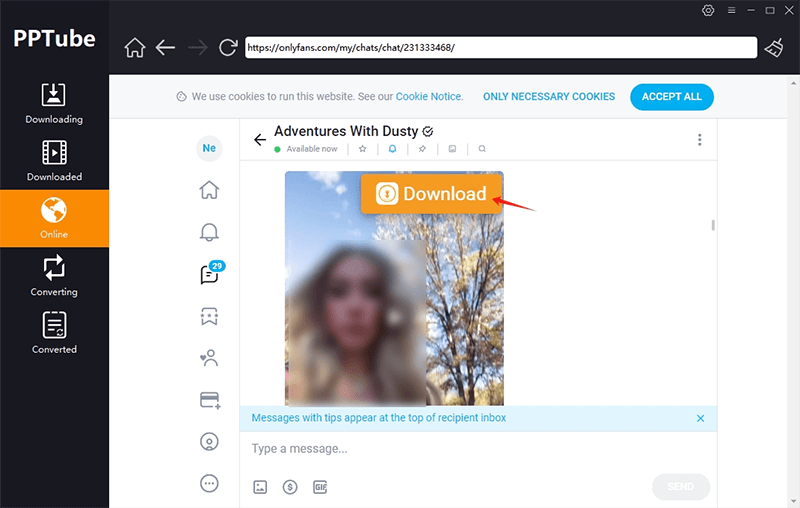Toggle the star favorite for this chat
The image size is (800, 508).
point(362,149)
